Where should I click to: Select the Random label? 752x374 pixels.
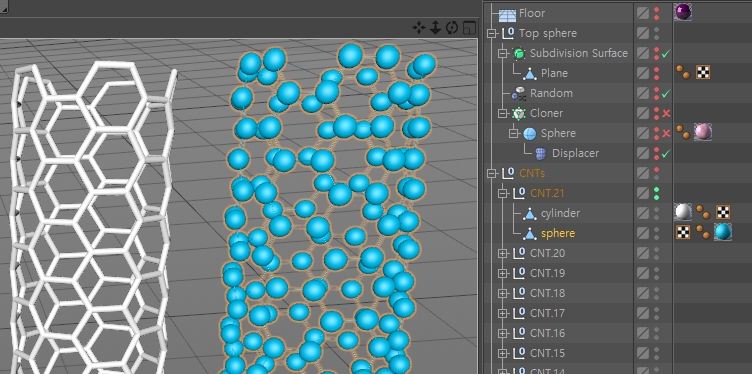pyautogui.click(x=551, y=94)
